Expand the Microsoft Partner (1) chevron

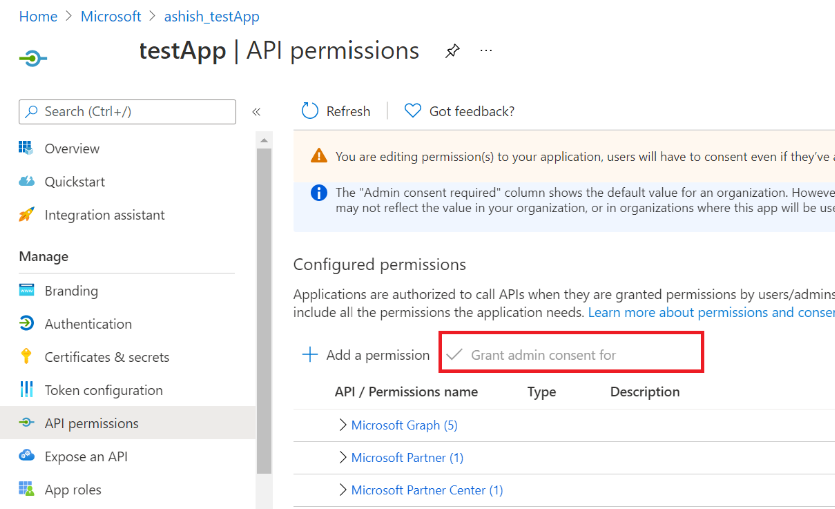(x=342, y=457)
